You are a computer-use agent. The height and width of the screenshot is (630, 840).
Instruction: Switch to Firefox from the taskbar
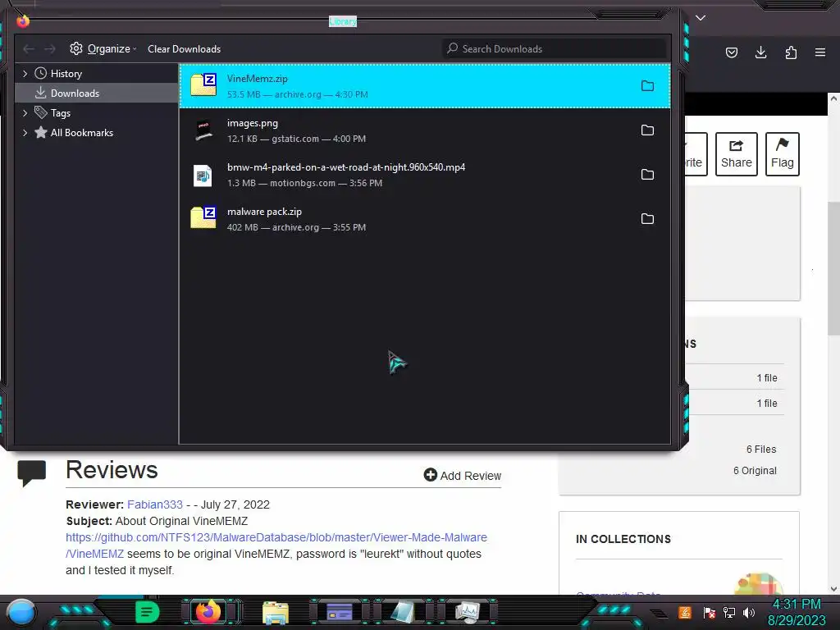(x=208, y=612)
